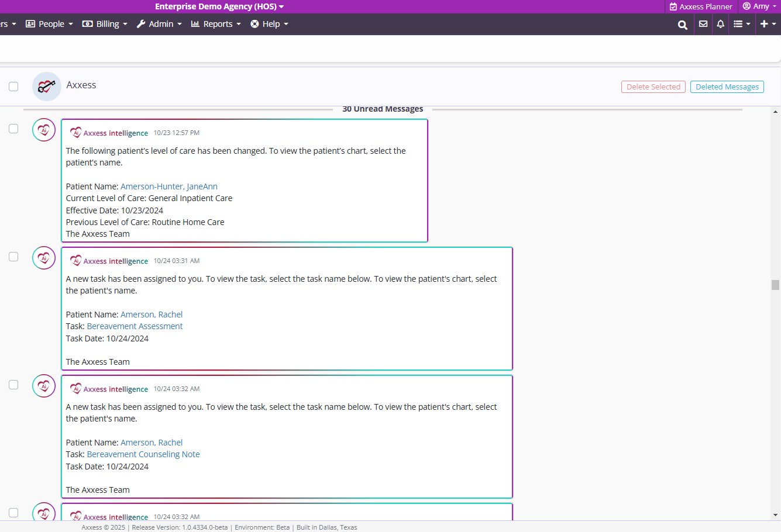
Task: Open the list menu icon
Action: 741,24
